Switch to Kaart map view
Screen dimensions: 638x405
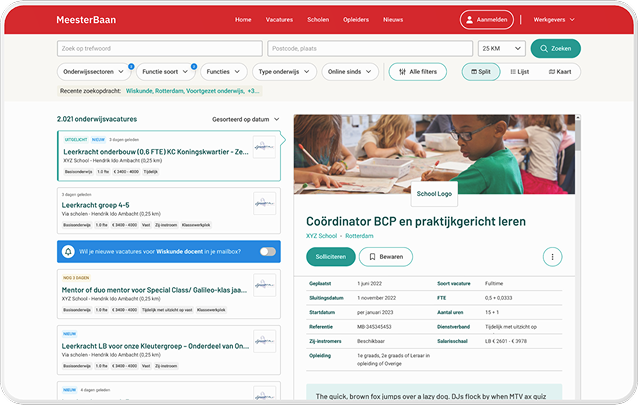pos(560,72)
